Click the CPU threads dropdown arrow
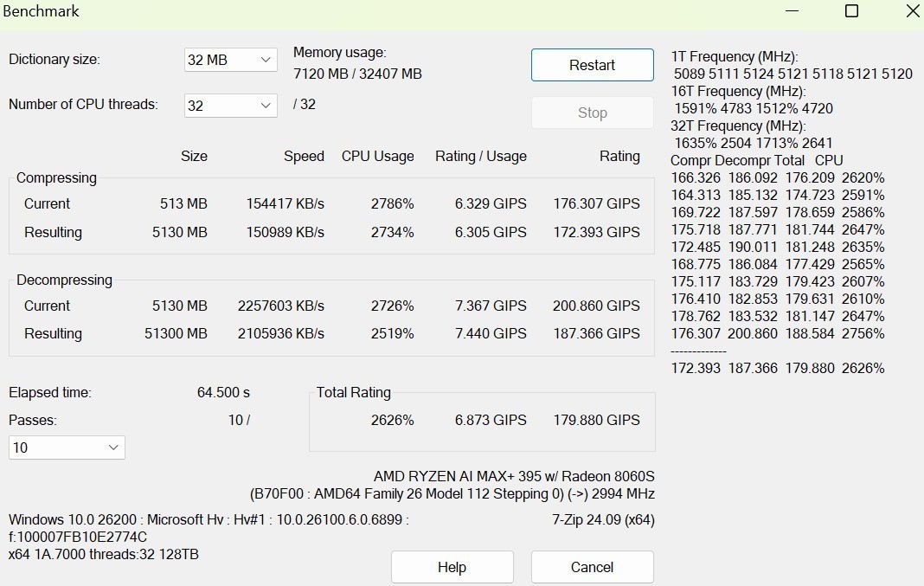 click(266, 105)
